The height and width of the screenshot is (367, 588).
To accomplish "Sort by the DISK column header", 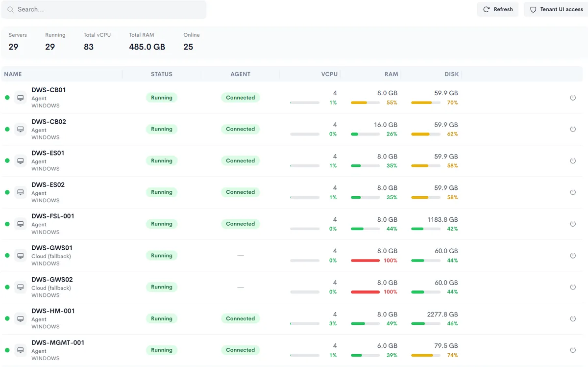I will [x=452, y=74].
